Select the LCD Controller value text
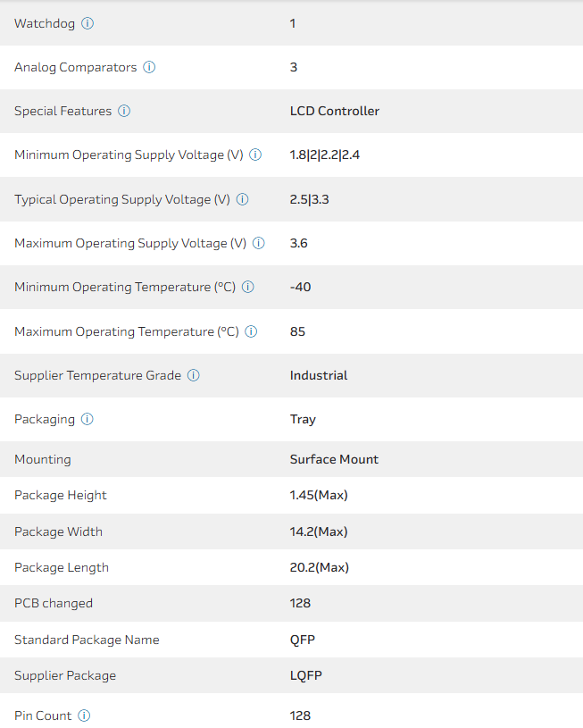The image size is (583, 728). [335, 111]
